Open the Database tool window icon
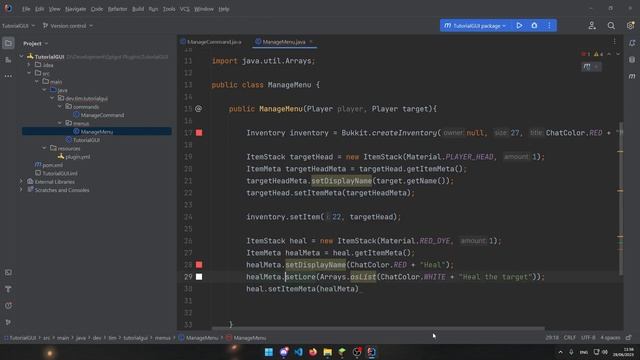640x360 pixels. pos(632,60)
